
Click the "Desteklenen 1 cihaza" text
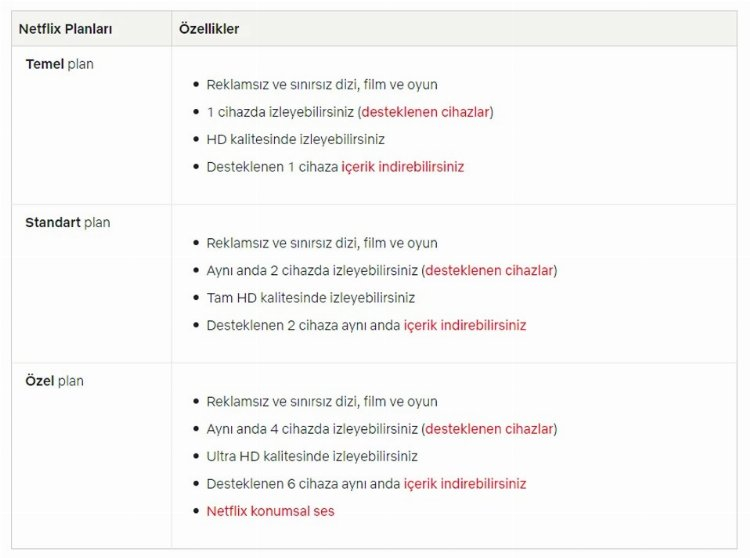271,167
